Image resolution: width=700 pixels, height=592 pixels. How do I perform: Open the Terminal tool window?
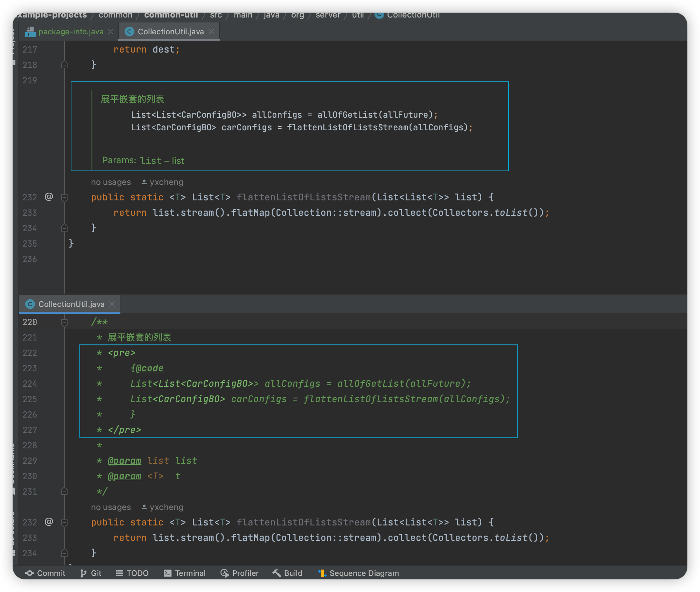coord(185,573)
